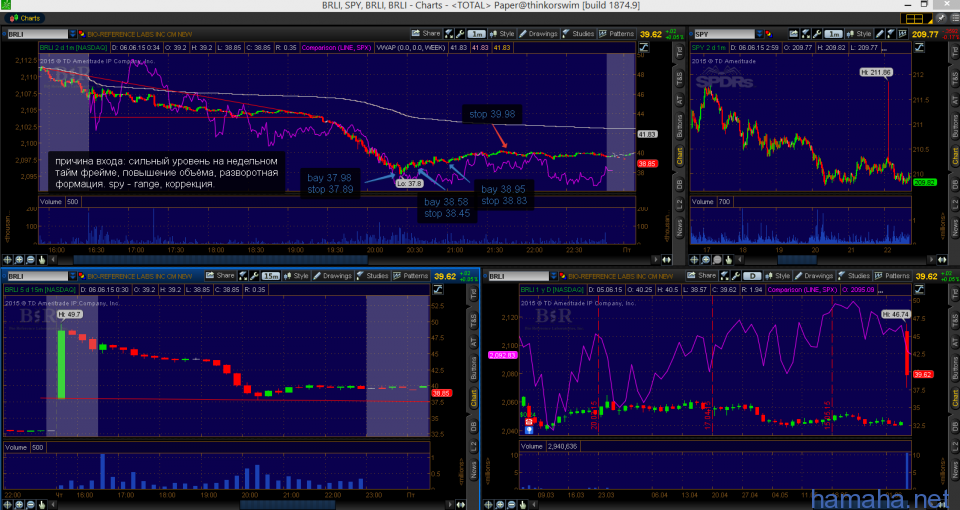Click zoom out icon under BRLI 1m chart
The width and height of the screenshot is (960, 510).
tap(30, 260)
